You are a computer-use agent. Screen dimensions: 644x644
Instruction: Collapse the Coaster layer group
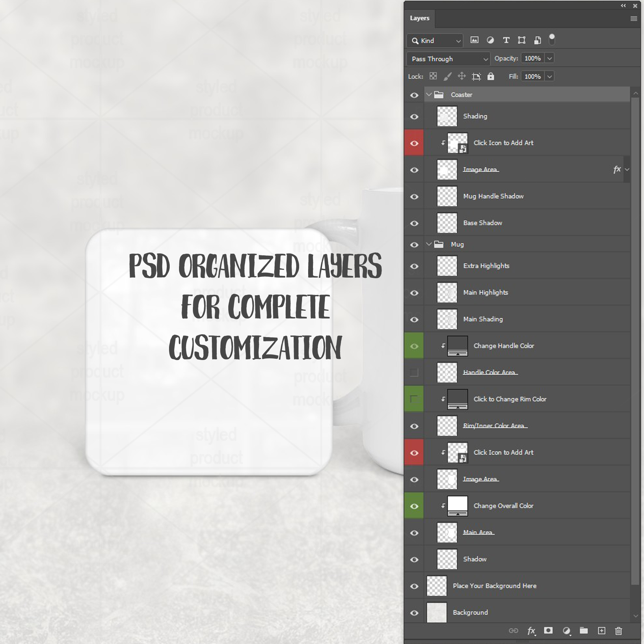[x=429, y=95]
